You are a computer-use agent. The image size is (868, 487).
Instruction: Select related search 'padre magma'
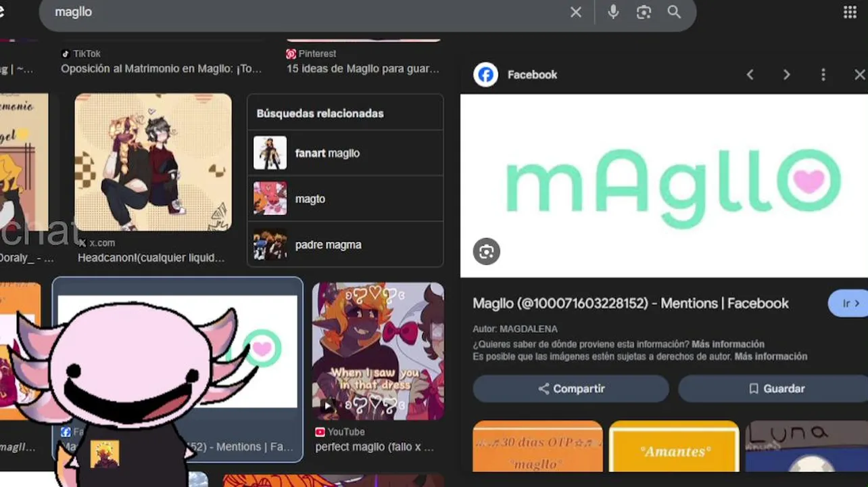(345, 244)
